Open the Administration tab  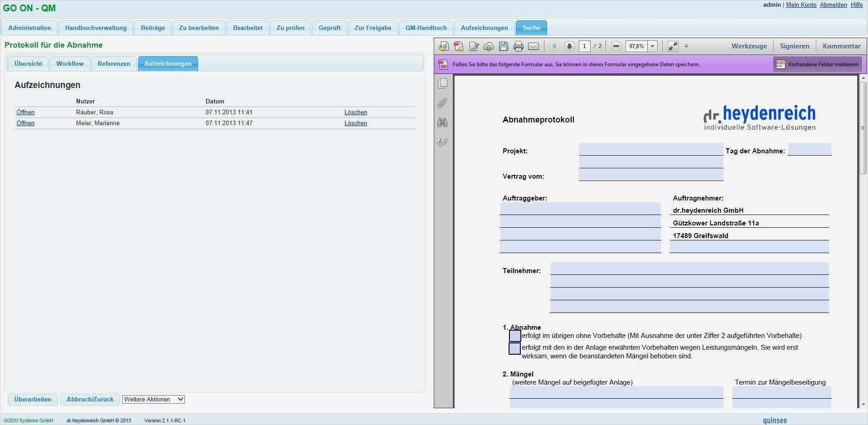click(x=29, y=28)
